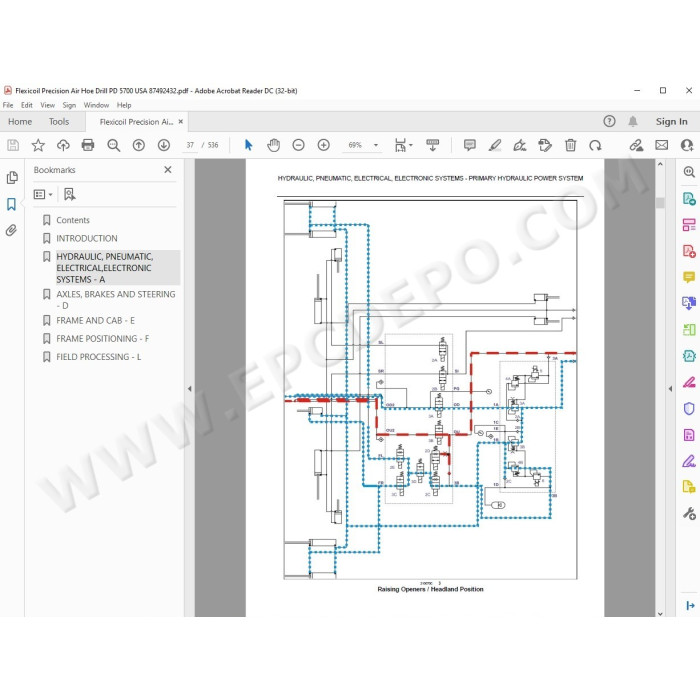Expand the right tools pane
Viewport: 700px width, 700px height.
pos(690,605)
